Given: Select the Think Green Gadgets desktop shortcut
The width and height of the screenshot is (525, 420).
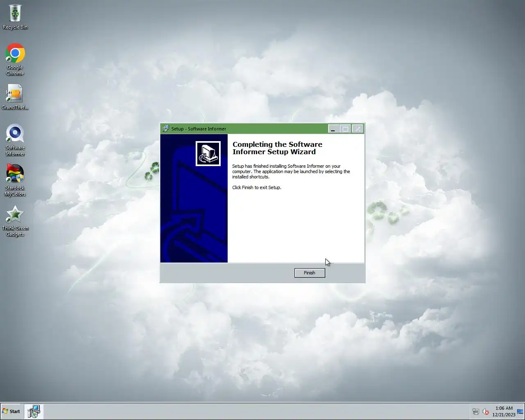Looking at the screenshot, I should coord(15,221).
